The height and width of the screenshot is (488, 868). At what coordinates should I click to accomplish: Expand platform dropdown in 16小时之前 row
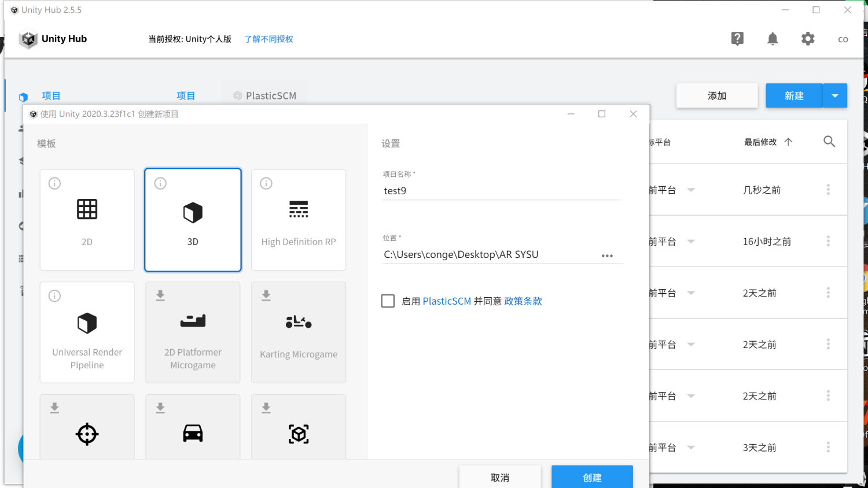(x=691, y=241)
